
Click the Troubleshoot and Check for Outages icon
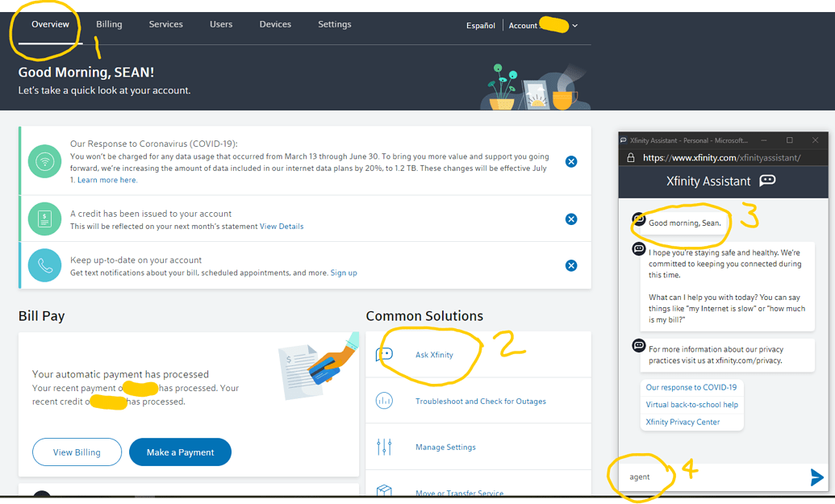click(384, 401)
